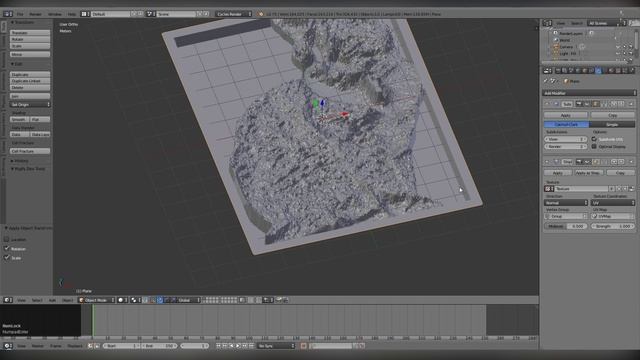This screenshot has height=360, width=640.
Task: Jump to the end frame
Action: tap(251, 346)
